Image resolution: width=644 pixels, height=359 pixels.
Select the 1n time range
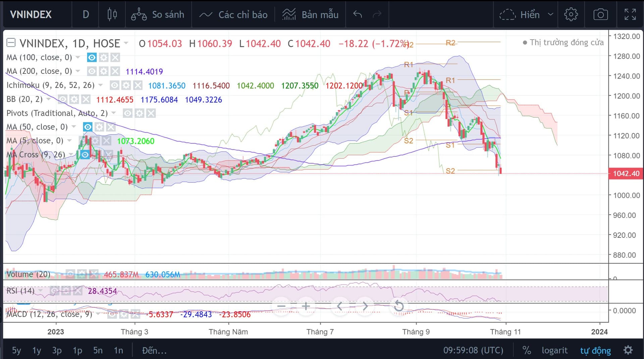[x=118, y=351]
